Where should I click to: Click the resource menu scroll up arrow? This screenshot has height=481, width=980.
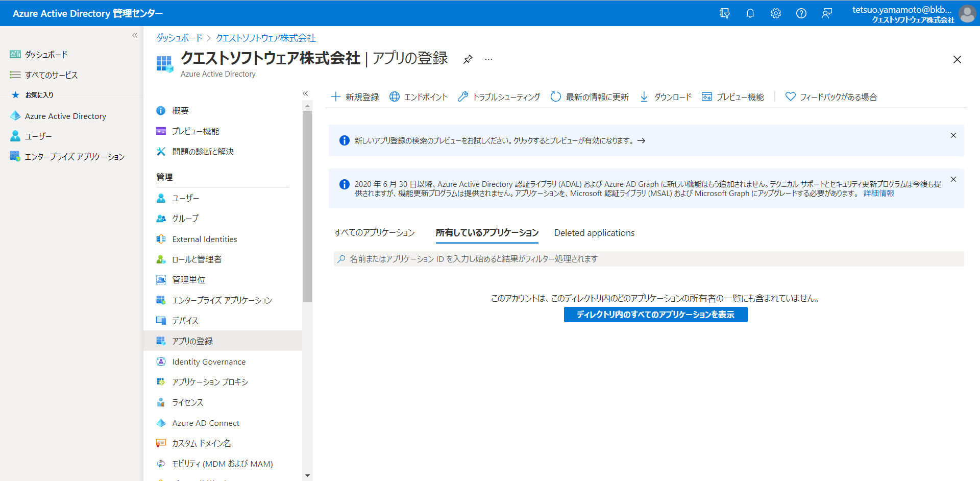(307, 106)
